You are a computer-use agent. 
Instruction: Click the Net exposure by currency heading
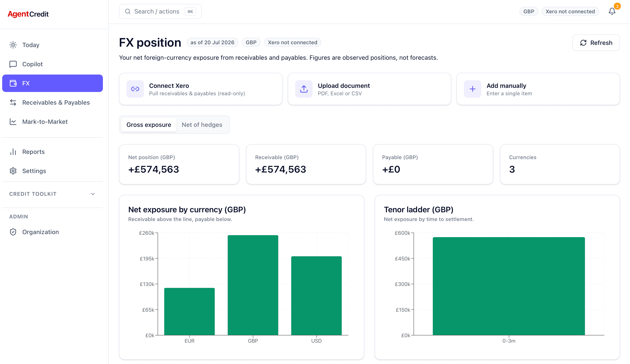click(x=187, y=209)
